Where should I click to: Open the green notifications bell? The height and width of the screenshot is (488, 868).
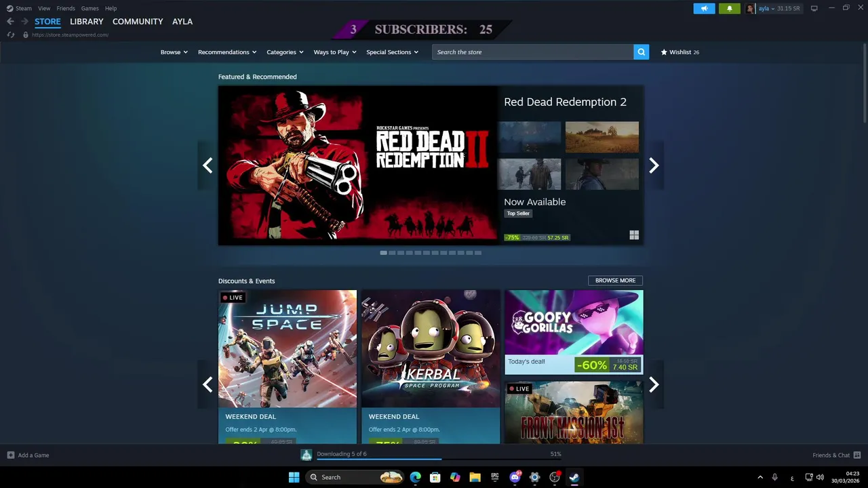(730, 8)
